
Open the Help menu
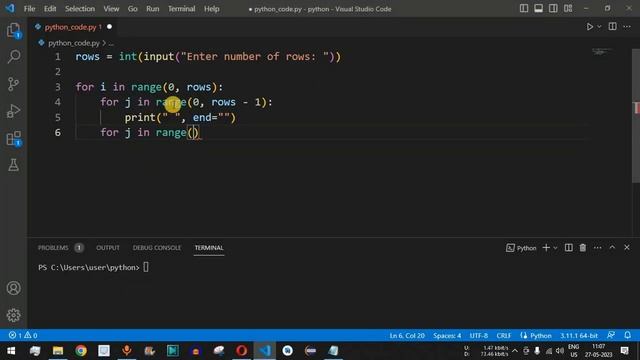point(211,9)
